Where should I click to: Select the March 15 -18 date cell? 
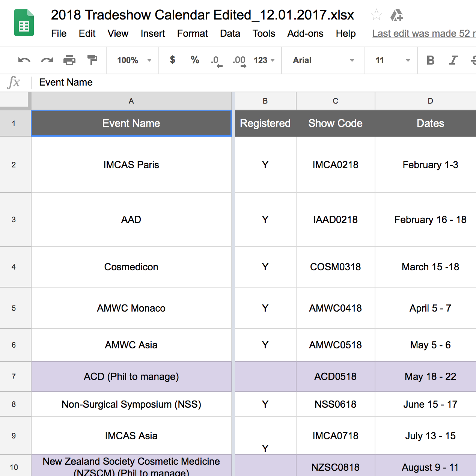(426, 267)
